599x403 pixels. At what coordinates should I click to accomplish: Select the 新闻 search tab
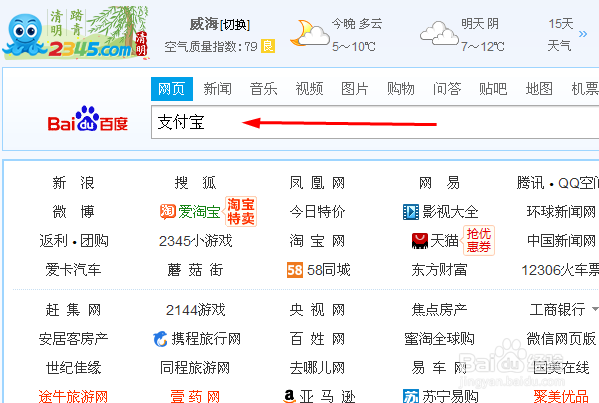click(x=217, y=89)
